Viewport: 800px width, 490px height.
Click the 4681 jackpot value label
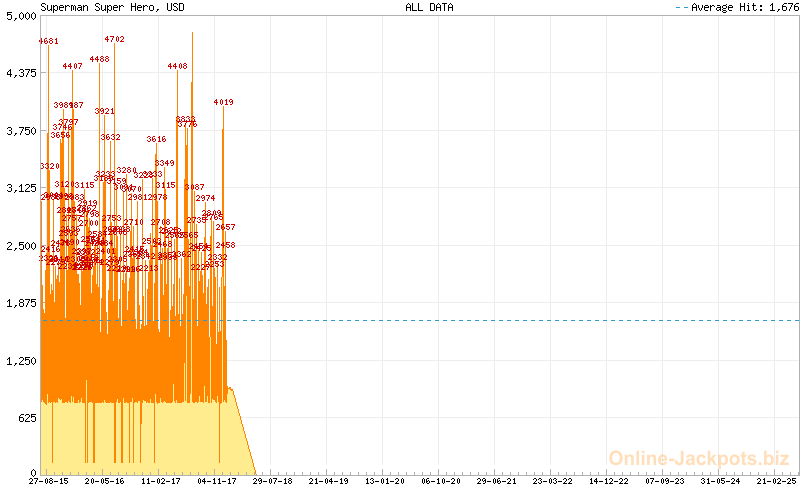[x=49, y=41]
